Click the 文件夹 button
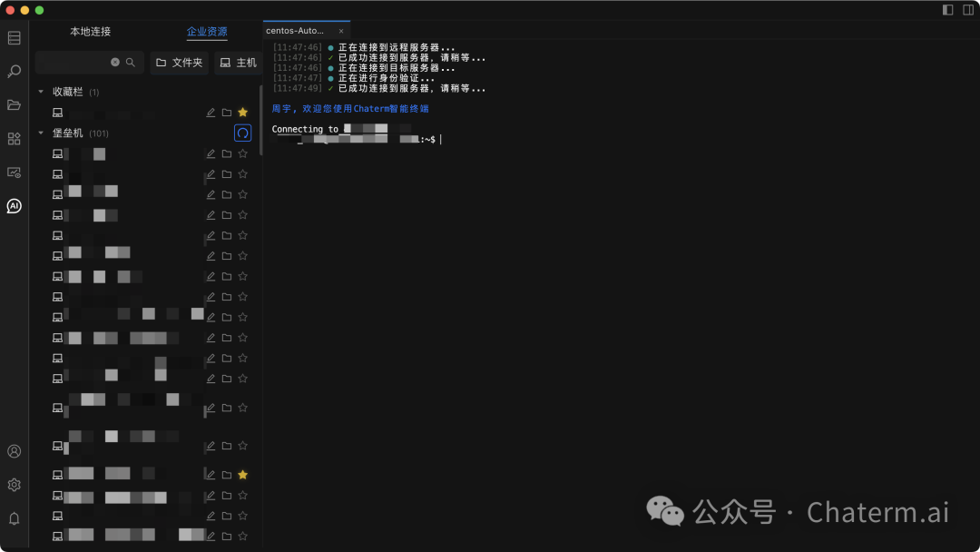This screenshot has width=980, height=552. tap(180, 63)
